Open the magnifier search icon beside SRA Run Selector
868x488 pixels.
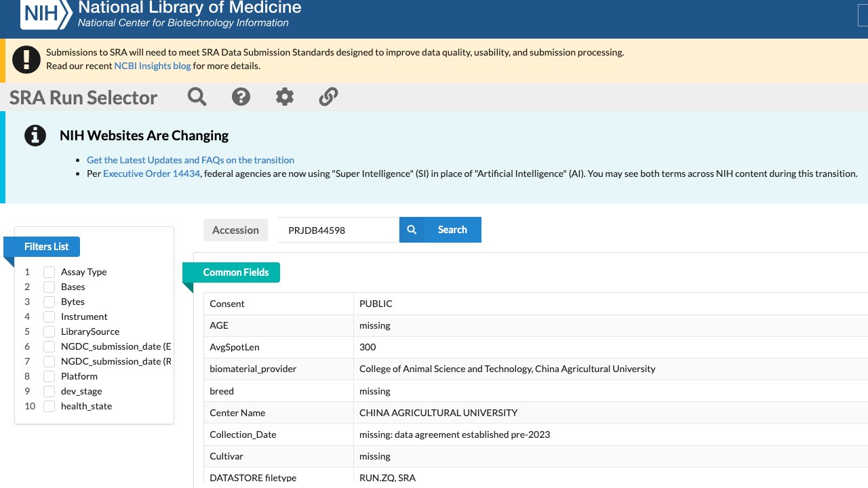197,97
